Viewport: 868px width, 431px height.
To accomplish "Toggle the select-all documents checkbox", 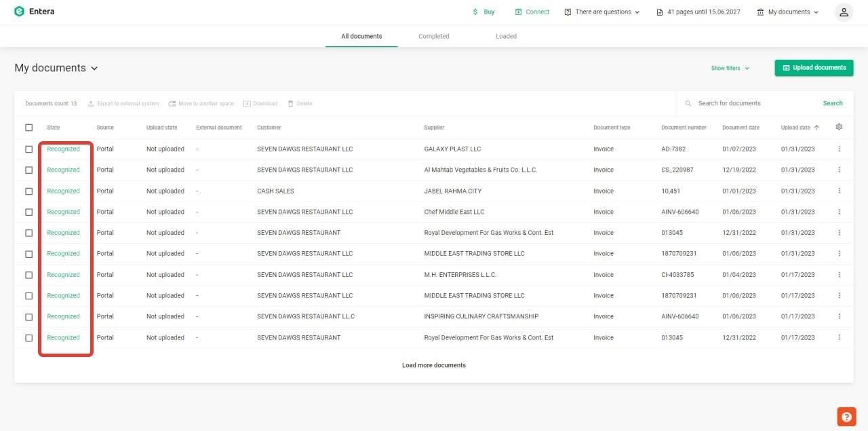I will (28, 128).
